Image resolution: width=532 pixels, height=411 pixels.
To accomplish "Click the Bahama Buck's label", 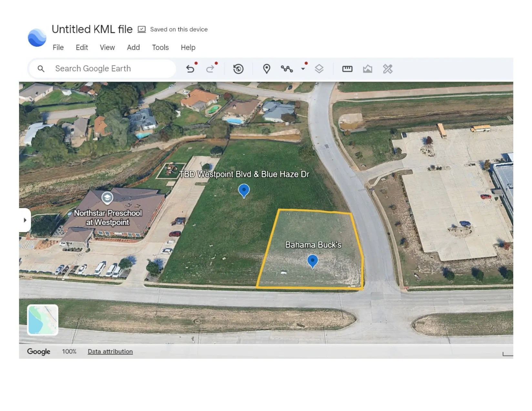I will tap(313, 245).
